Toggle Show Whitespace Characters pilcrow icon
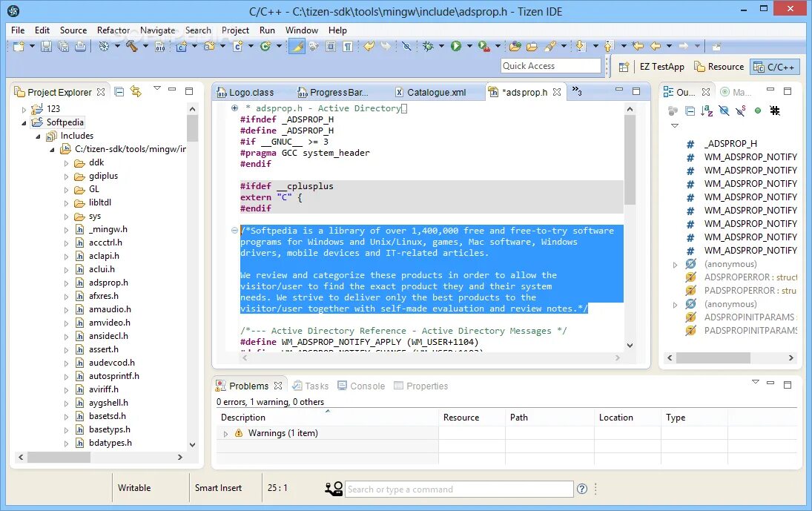The height and width of the screenshot is (511, 812). 348,47
